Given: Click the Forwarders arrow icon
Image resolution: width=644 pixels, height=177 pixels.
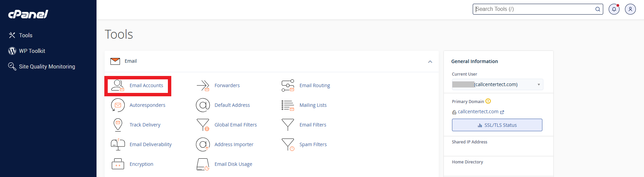Looking at the screenshot, I should 203,85.
